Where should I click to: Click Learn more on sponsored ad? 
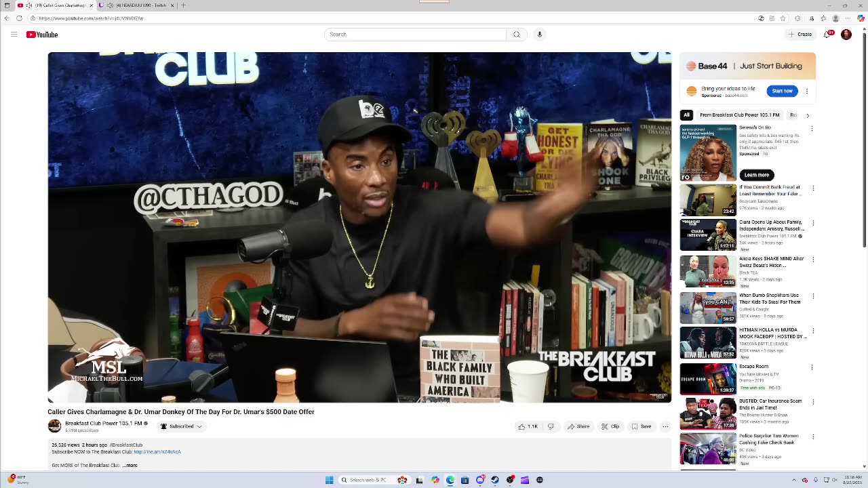757,175
